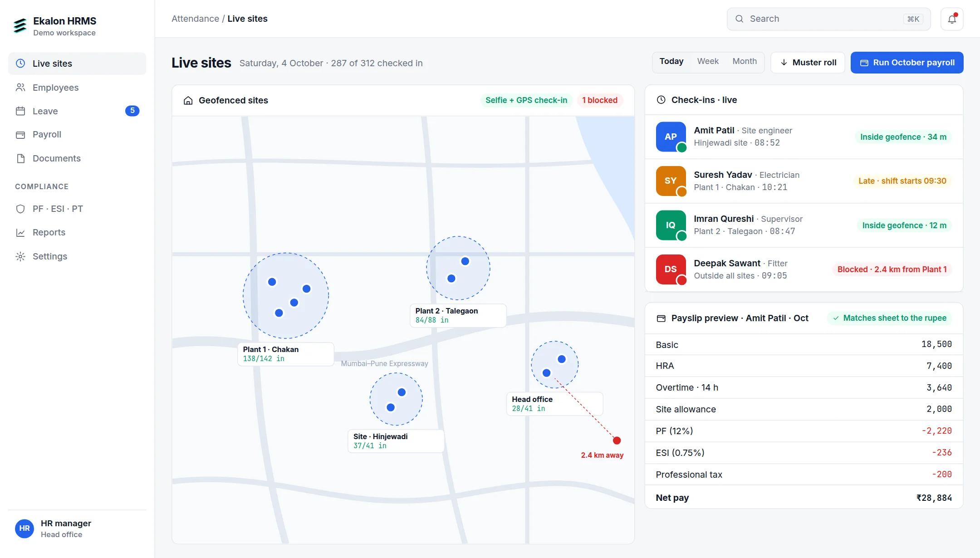
Task: Click the Net pay ₹28,884 value
Action: (x=934, y=498)
